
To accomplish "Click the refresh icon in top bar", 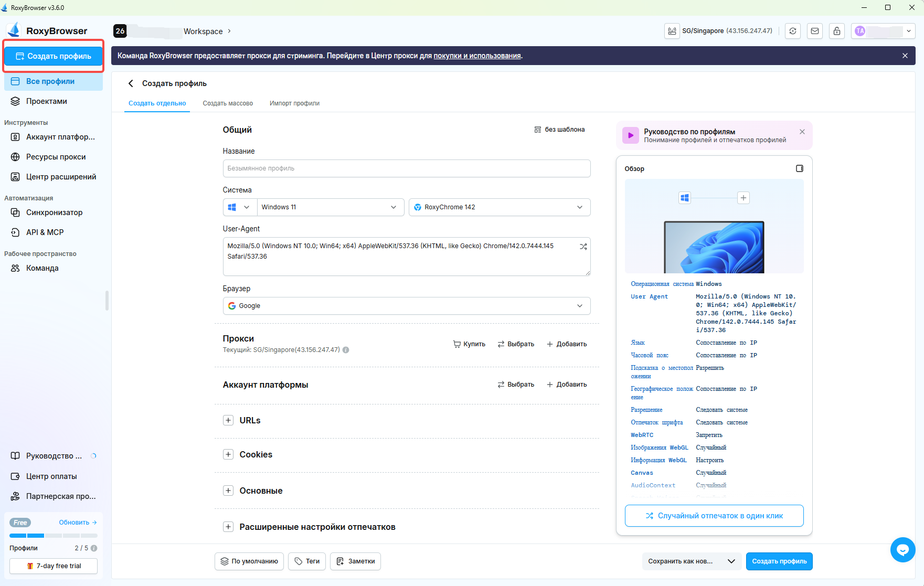I will 793,31.
